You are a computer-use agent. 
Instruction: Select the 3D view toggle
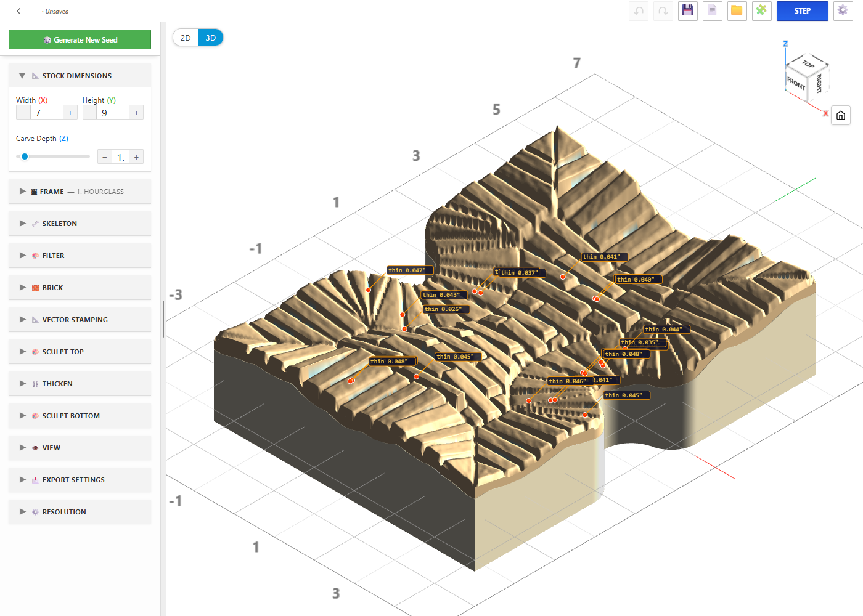click(x=211, y=38)
